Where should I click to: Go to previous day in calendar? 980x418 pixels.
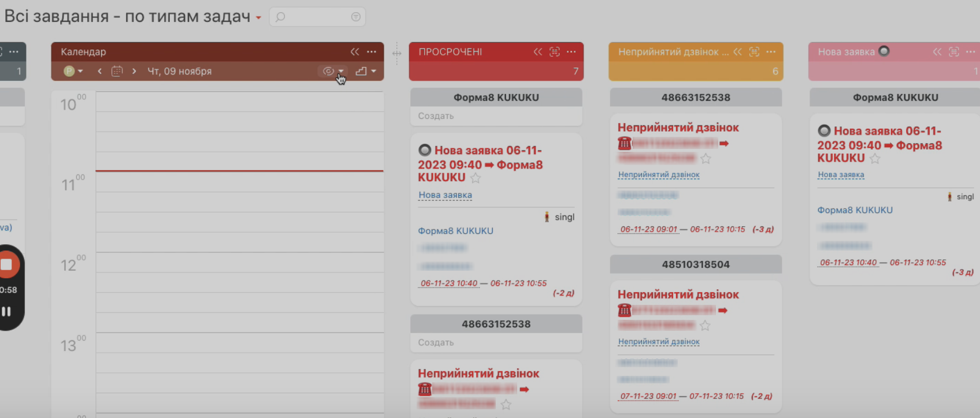point(99,71)
